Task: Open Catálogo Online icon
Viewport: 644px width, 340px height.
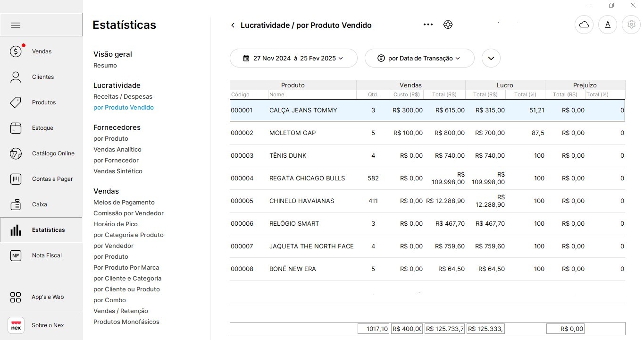Action: [16, 153]
